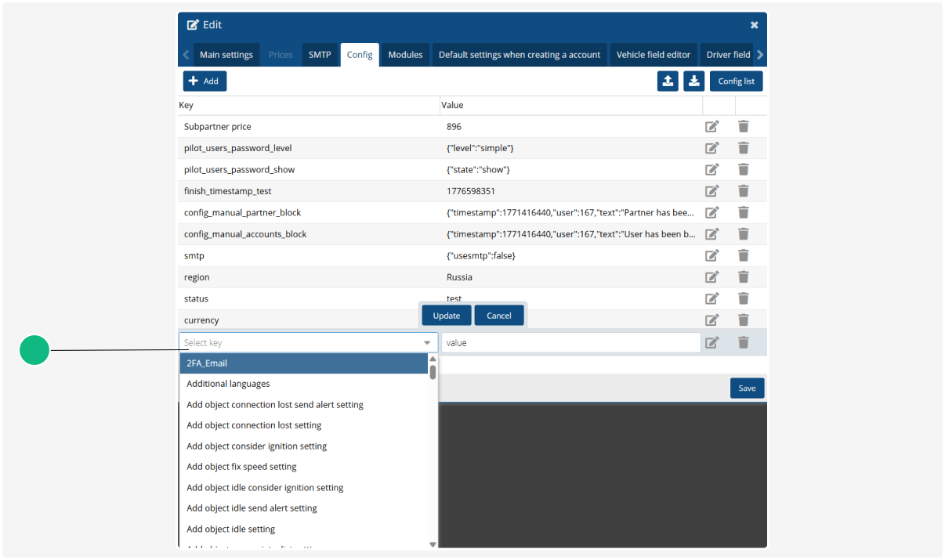Edit the Subpartner price entry
Screen dimensions: 945x560
click(x=712, y=126)
